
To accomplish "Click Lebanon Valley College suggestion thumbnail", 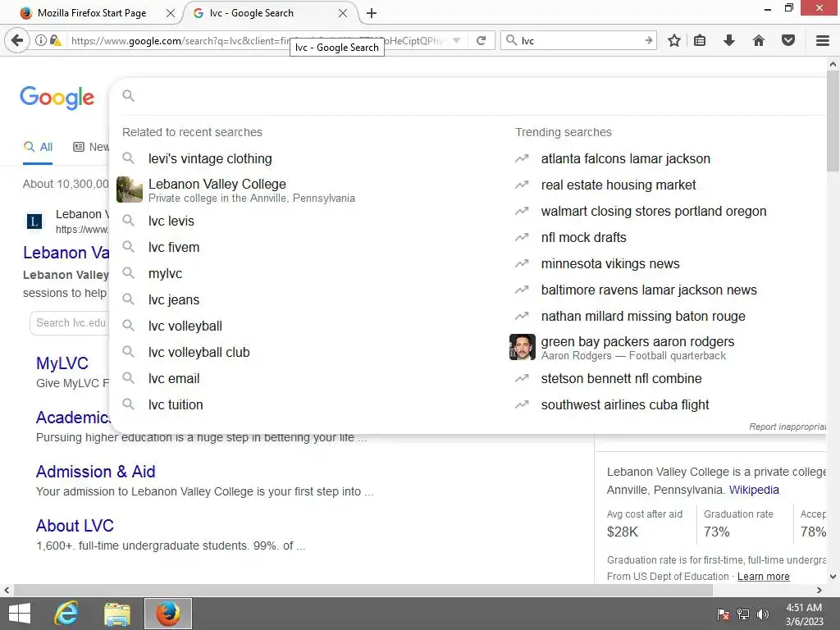I will tap(130, 189).
